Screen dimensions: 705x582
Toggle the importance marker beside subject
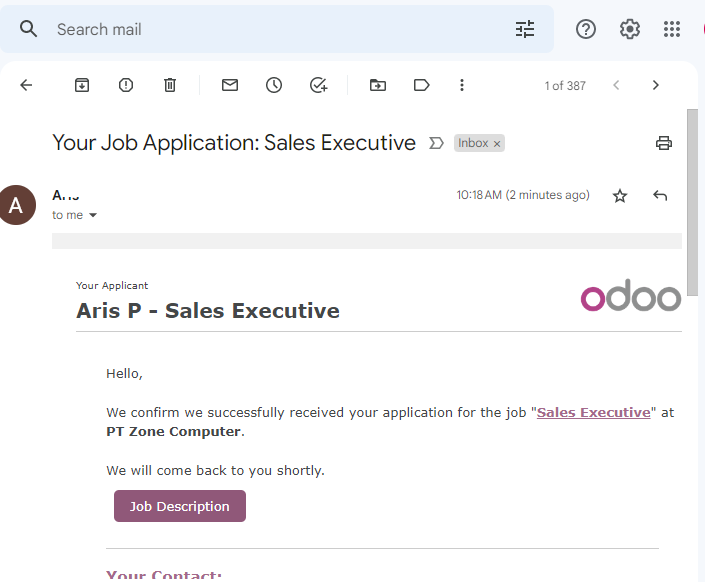click(x=436, y=143)
